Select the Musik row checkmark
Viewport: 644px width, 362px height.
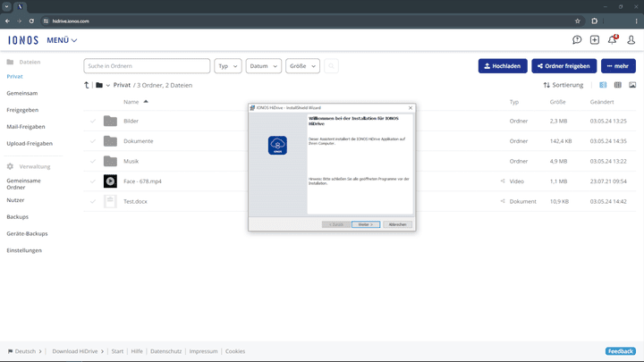(93, 161)
